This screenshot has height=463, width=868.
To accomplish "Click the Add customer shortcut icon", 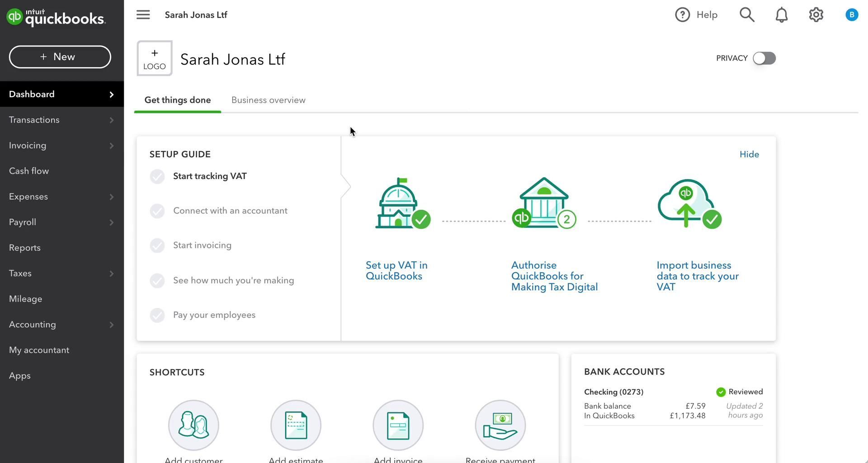I will pyautogui.click(x=193, y=425).
